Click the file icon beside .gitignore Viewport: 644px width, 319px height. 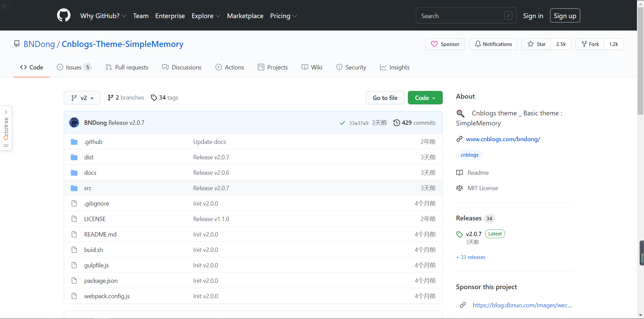pos(74,204)
